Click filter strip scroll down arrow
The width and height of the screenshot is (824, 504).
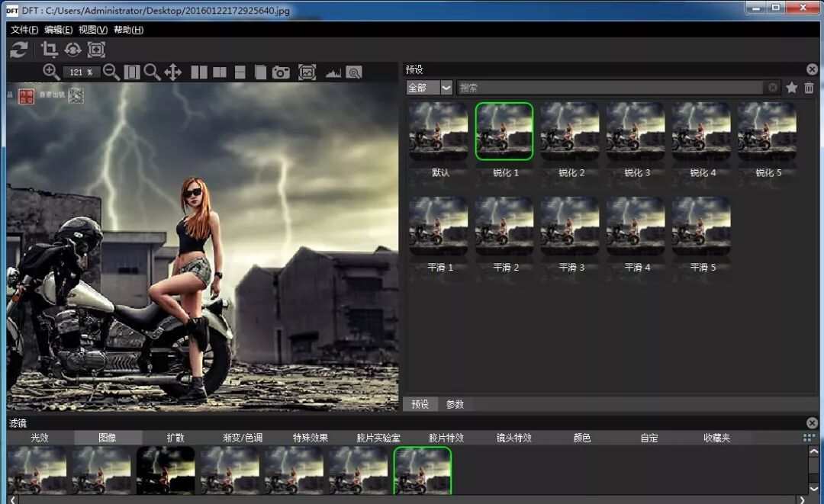[x=813, y=488]
